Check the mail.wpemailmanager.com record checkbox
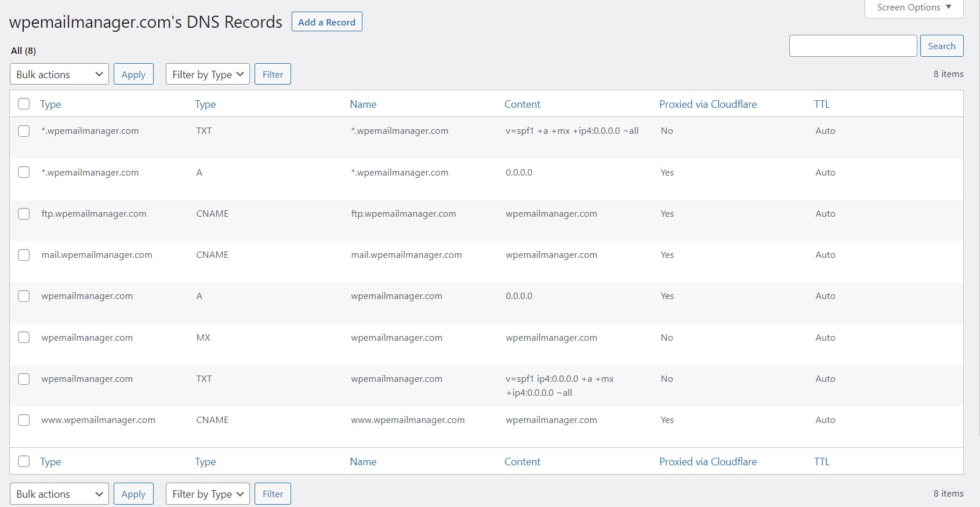Viewport: 980px width, 507px height. tap(24, 255)
